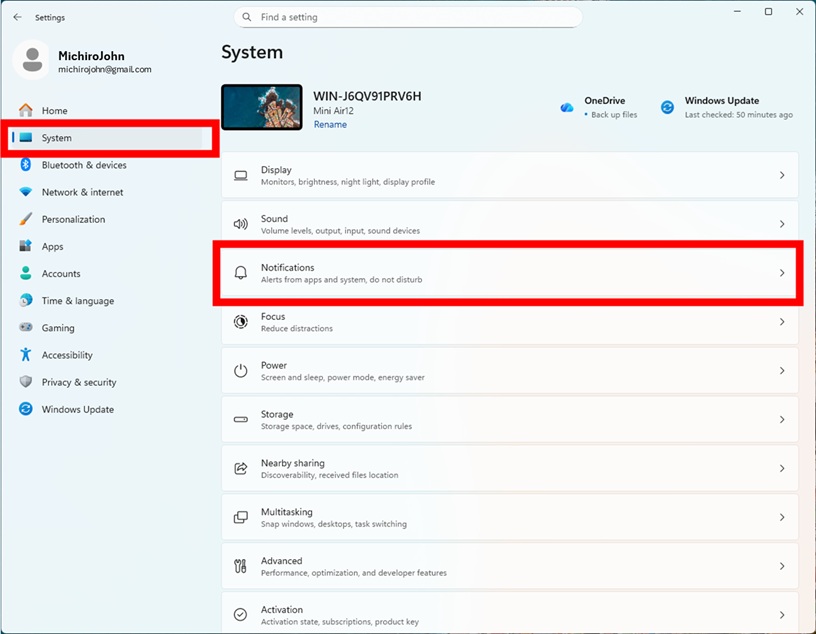
Task: Select Time & language in the sidebar
Action: coord(77,301)
